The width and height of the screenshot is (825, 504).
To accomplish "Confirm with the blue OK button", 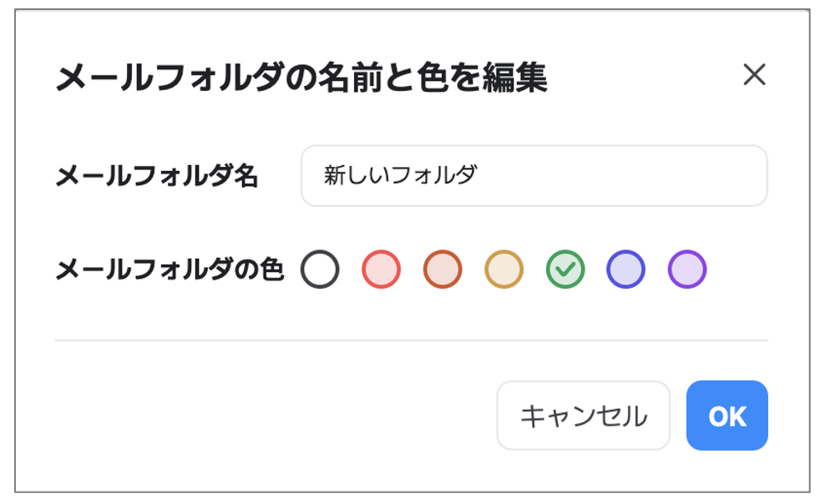I will click(x=726, y=416).
